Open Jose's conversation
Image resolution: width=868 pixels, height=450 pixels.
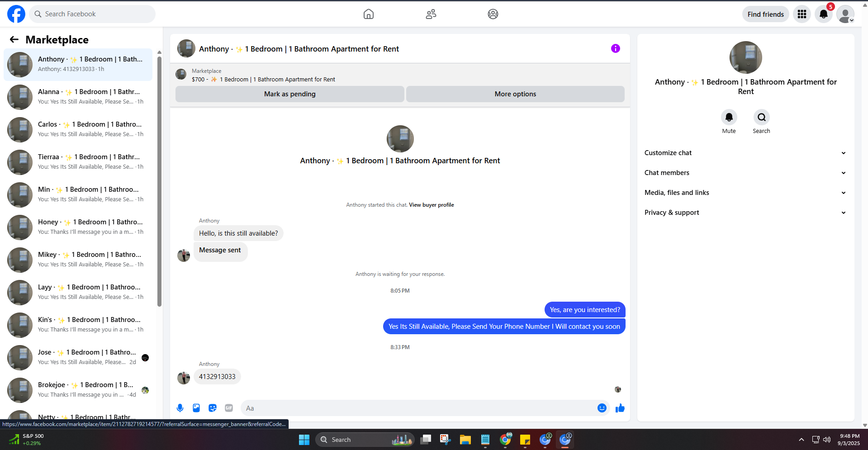point(78,358)
